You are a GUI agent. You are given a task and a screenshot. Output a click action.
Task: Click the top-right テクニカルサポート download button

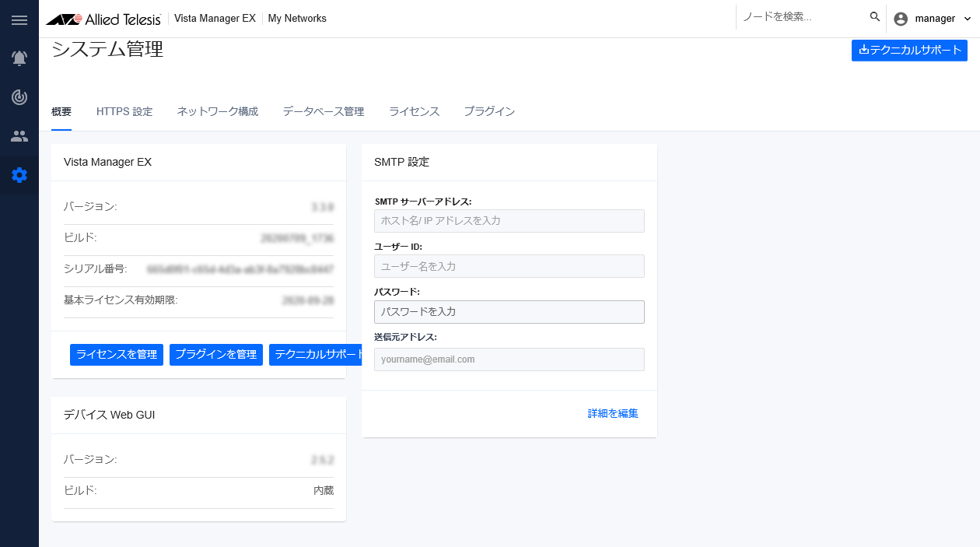pyautogui.click(x=909, y=51)
